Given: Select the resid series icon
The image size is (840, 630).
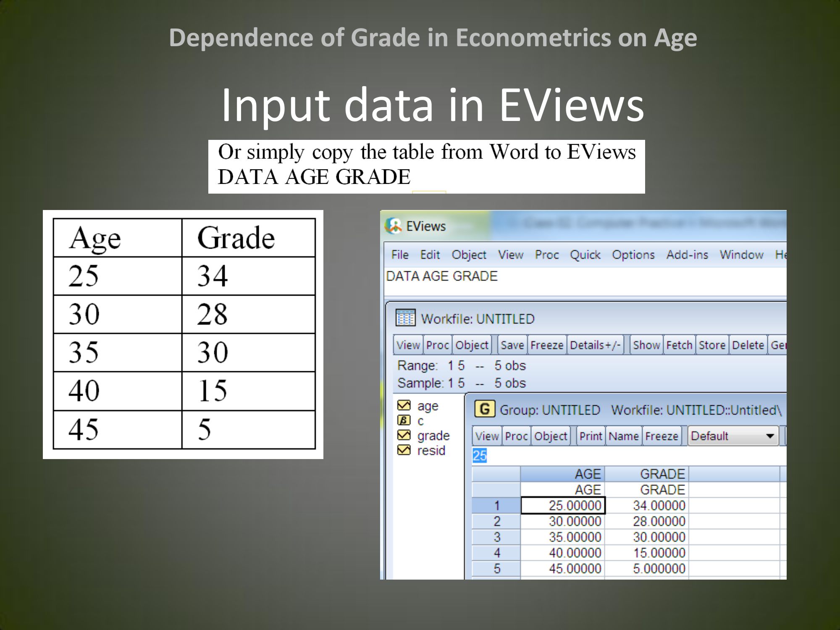Looking at the screenshot, I should [404, 450].
